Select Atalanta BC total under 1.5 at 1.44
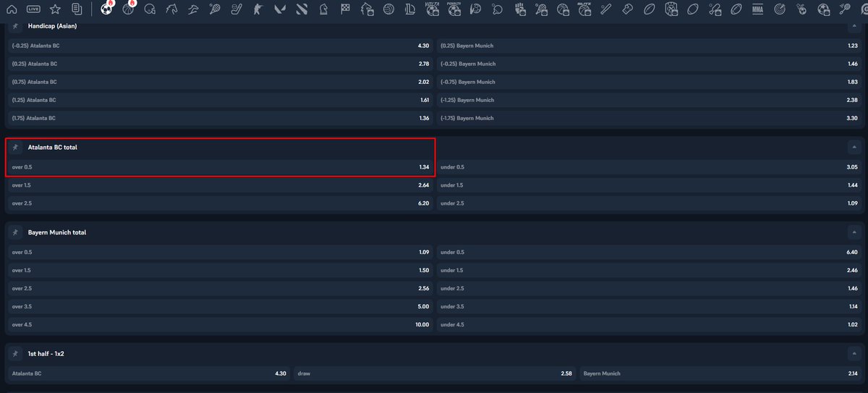The width and height of the screenshot is (868, 393). [x=648, y=185]
